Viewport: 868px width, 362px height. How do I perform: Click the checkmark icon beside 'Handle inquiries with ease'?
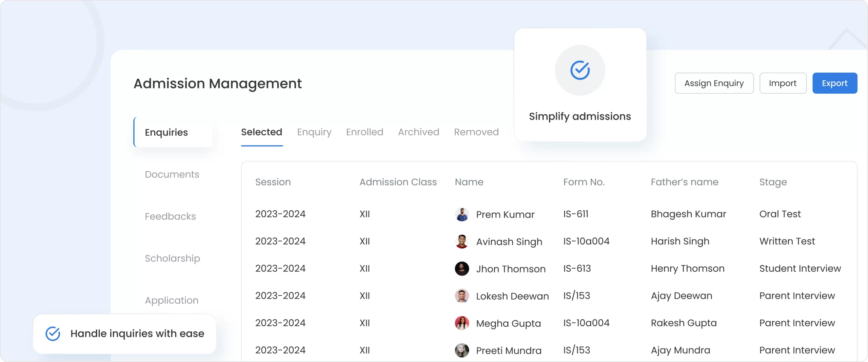coord(53,334)
